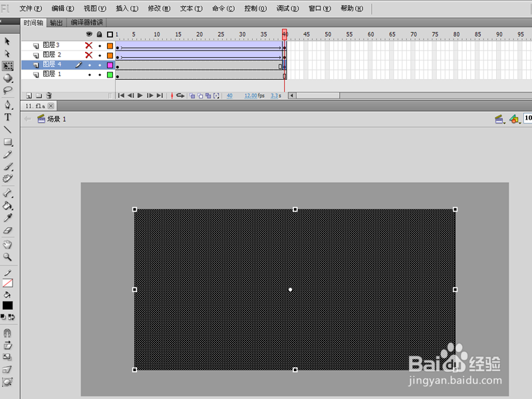532x399 pixels.
Task: Select the Zoom magnifier tool
Action: point(7,257)
